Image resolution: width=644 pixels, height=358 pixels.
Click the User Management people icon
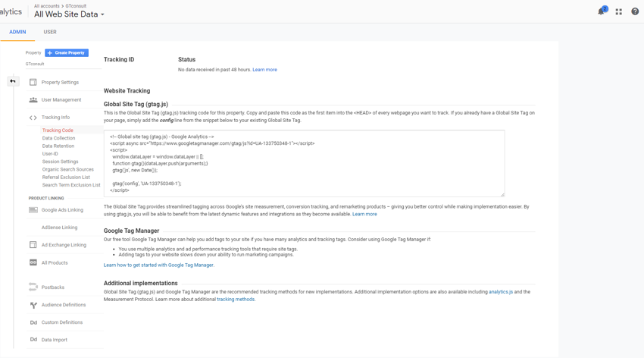coord(33,100)
